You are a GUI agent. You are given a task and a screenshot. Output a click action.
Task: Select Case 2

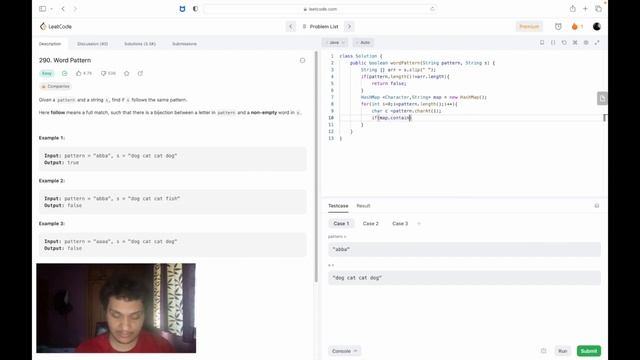[x=371, y=224]
